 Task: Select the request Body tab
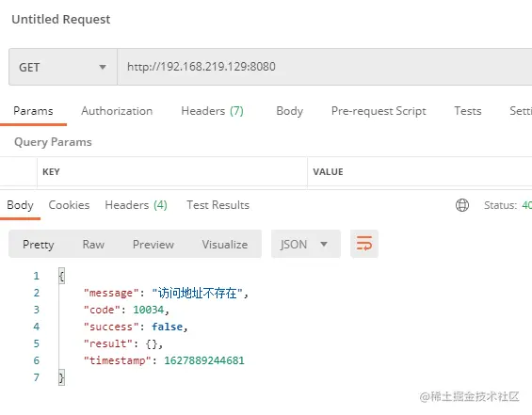tap(289, 111)
